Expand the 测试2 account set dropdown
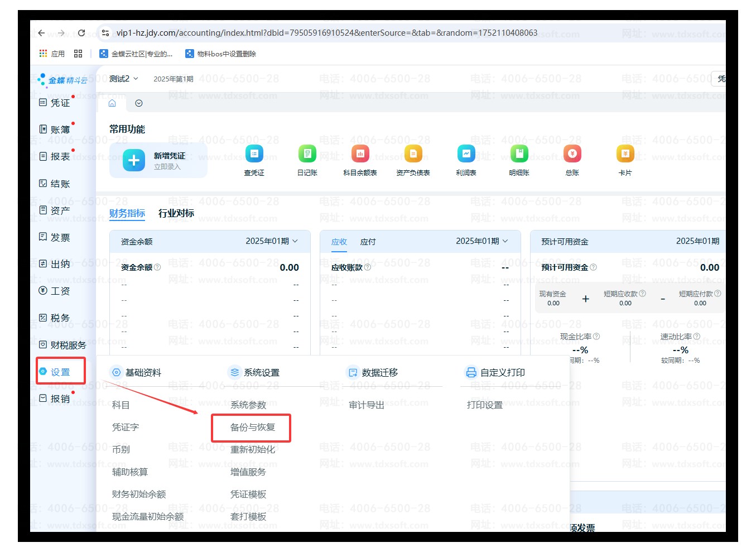The width and height of the screenshot is (756, 552). (123, 79)
